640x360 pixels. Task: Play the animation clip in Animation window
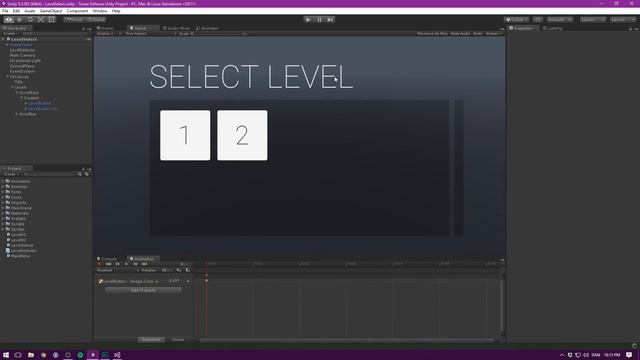pos(127,264)
